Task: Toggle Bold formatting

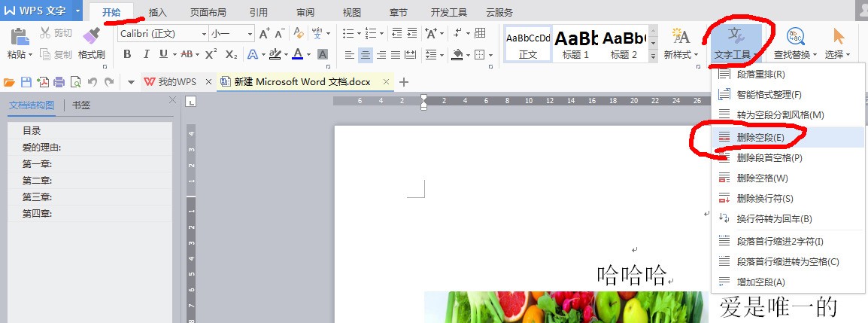Action: (x=127, y=54)
